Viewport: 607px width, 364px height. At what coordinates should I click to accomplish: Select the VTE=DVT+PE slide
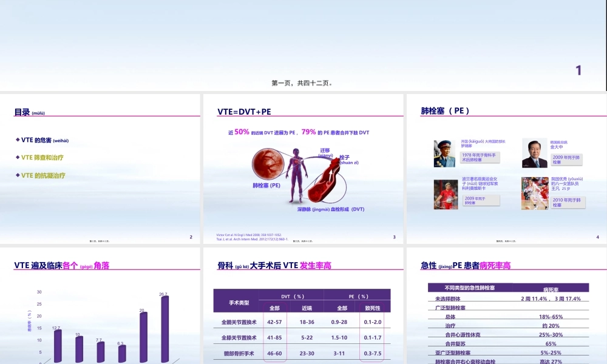click(x=303, y=167)
